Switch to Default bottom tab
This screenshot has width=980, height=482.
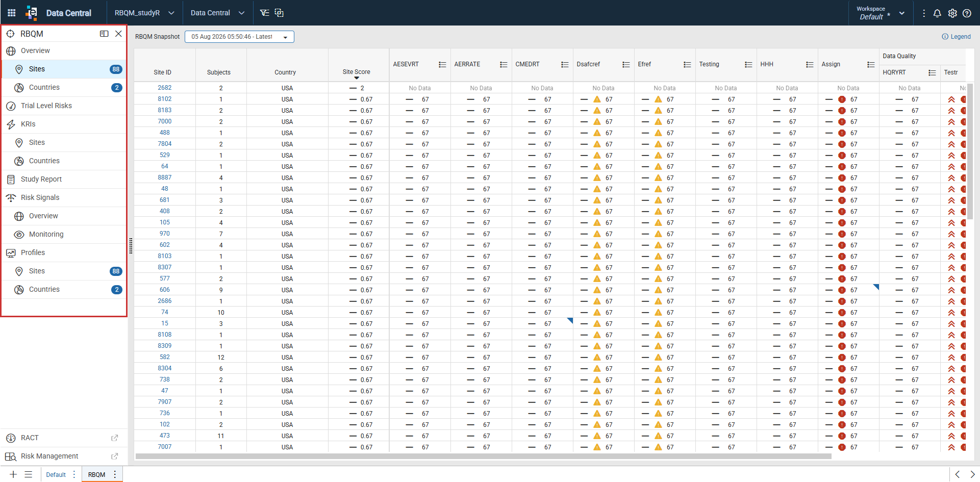(x=56, y=474)
